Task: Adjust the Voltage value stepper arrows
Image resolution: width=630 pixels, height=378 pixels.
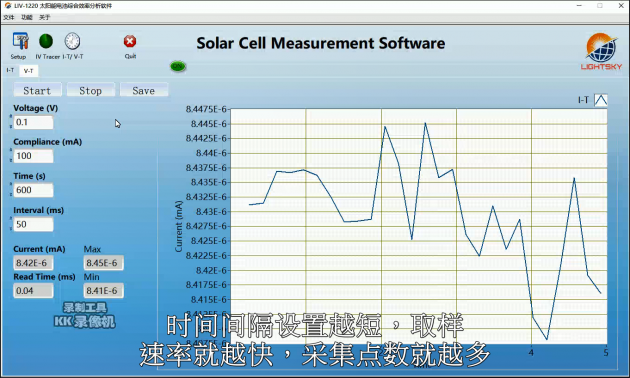Action: click(x=10, y=122)
